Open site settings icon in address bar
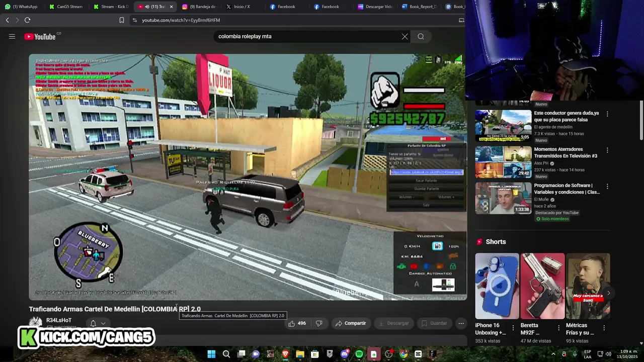Viewport: 644px width, 362px height. coord(134,20)
